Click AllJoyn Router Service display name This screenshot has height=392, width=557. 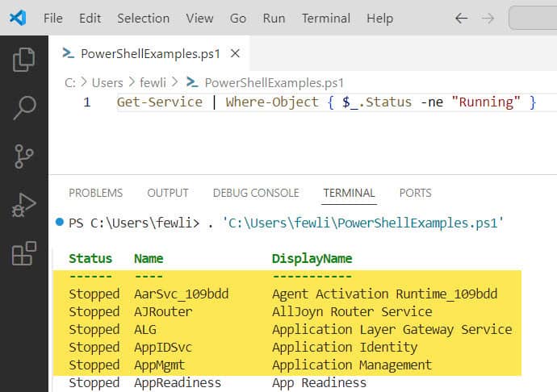352,312
